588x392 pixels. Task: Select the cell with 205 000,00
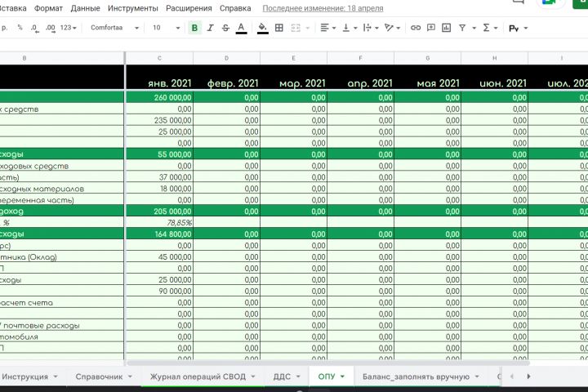(159, 212)
